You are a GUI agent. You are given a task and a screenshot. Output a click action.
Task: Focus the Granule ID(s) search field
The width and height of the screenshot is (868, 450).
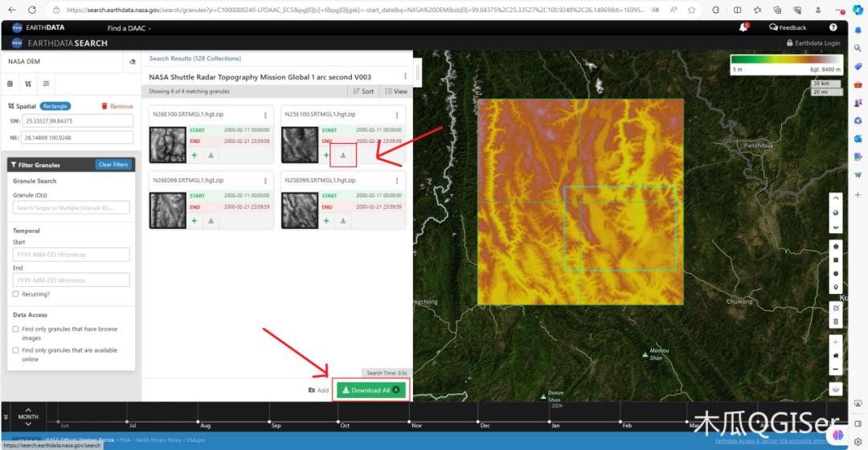pos(71,207)
